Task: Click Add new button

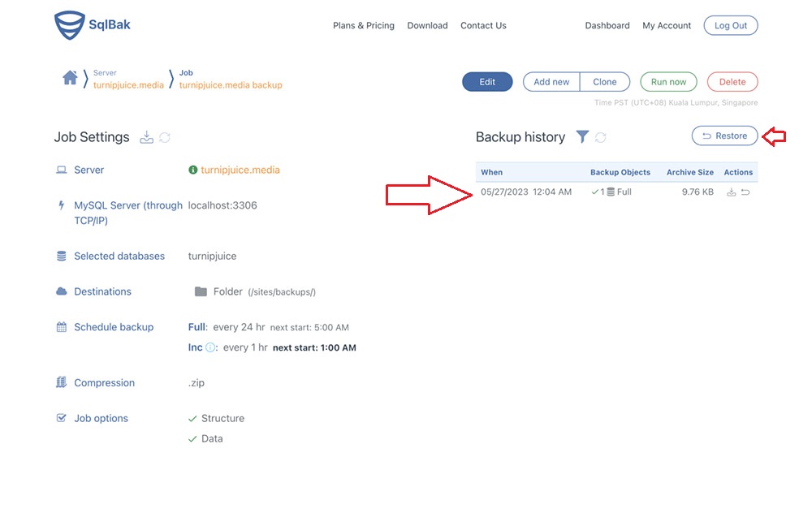Action: 551,82
